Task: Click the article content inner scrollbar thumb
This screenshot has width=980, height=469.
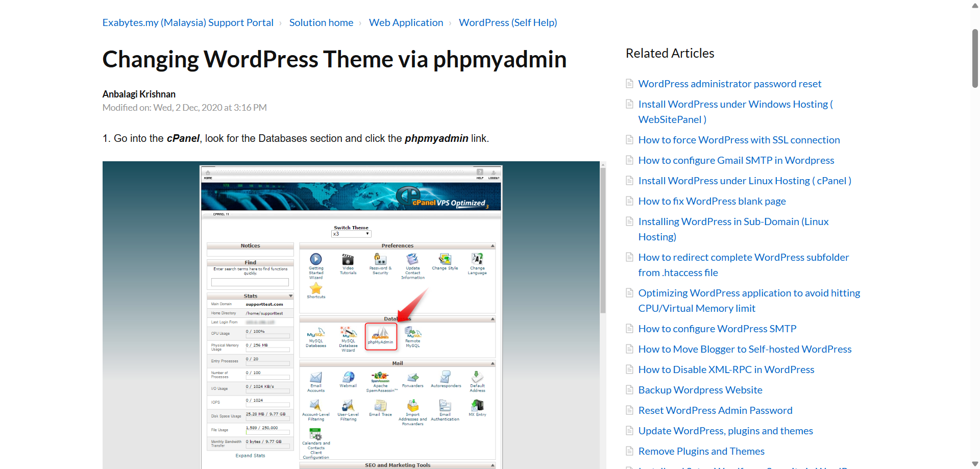Action: [x=603, y=240]
